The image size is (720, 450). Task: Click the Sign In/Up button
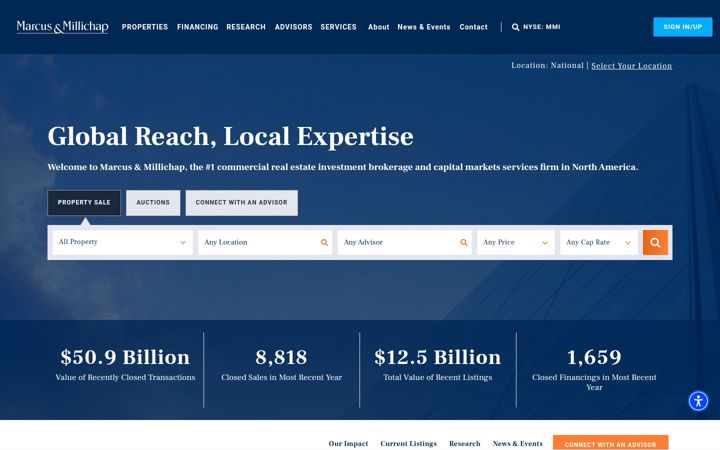click(683, 27)
